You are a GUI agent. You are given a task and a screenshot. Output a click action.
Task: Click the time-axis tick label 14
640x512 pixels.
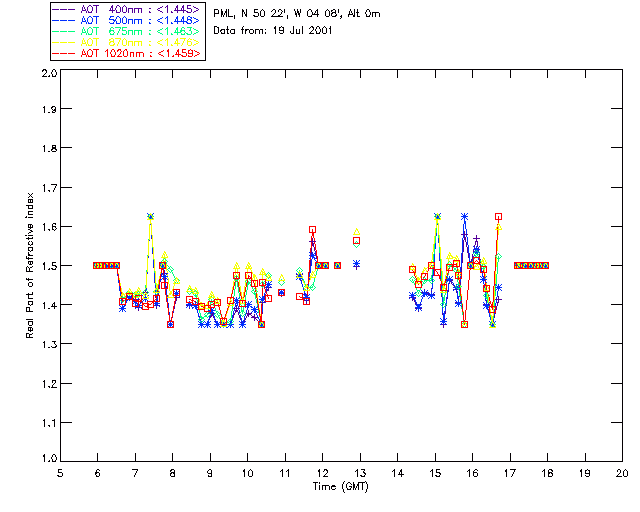coord(398,473)
